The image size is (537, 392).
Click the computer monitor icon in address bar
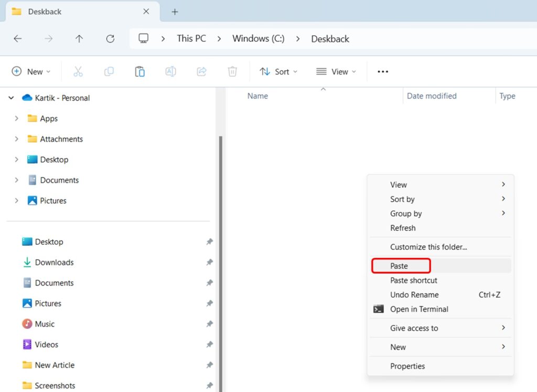coord(143,38)
